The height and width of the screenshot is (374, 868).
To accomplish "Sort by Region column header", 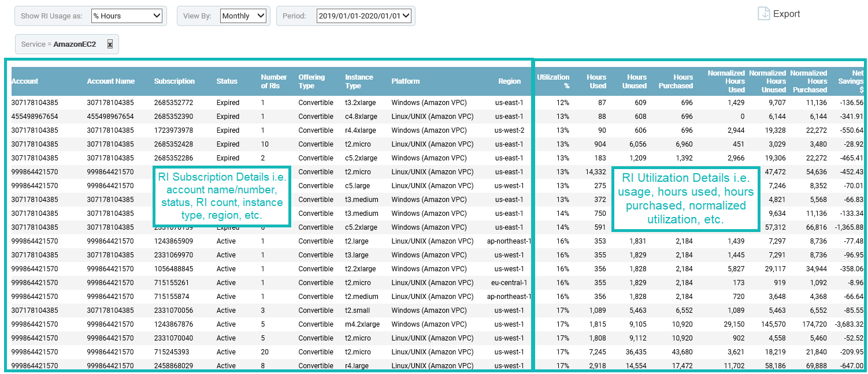I will tap(509, 81).
